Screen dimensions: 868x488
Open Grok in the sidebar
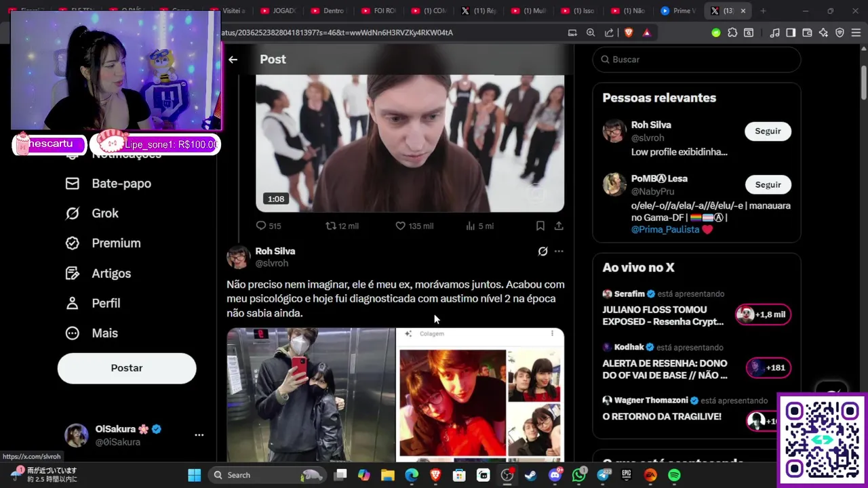click(92, 213)
